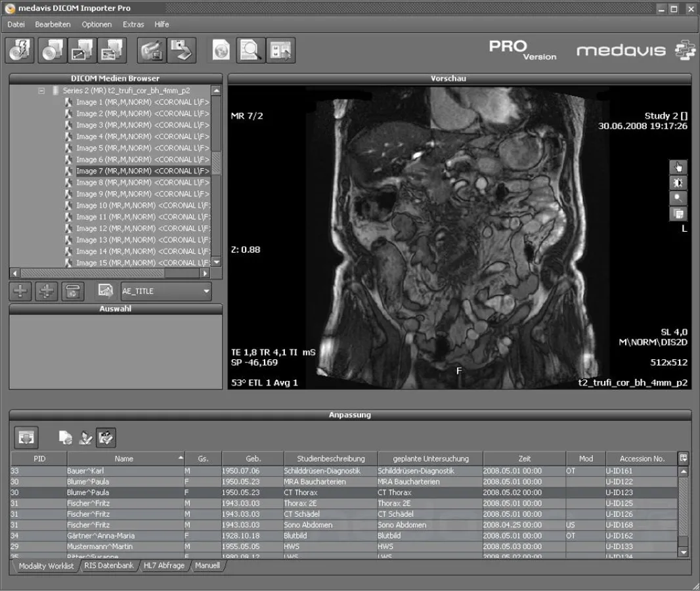Toggle the zoom tool beside the preview image

pos(678,197)
